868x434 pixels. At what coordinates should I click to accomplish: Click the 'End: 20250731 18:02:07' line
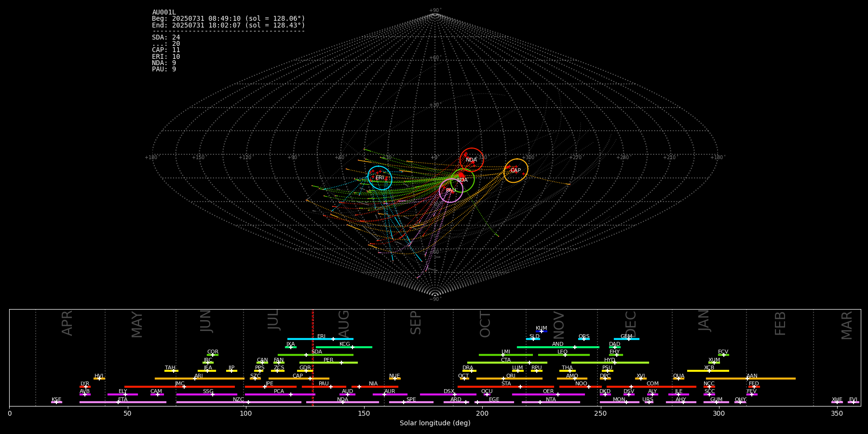point(229,25)
